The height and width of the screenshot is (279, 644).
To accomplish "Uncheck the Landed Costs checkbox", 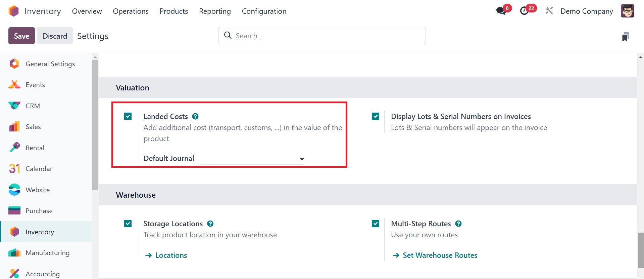I will (128, 116).
